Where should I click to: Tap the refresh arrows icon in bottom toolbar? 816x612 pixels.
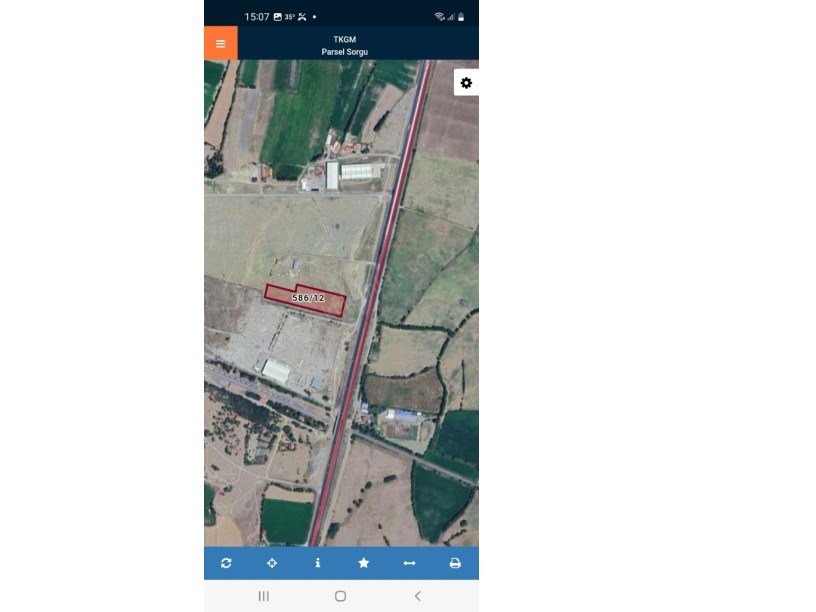click(226, 563)
